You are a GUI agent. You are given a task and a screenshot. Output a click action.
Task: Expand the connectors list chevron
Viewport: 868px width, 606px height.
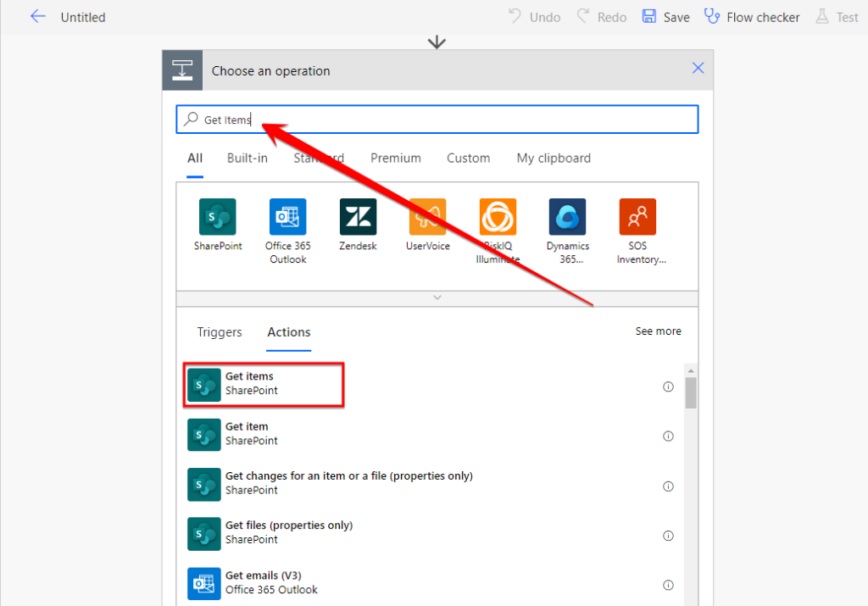point(437,297)
